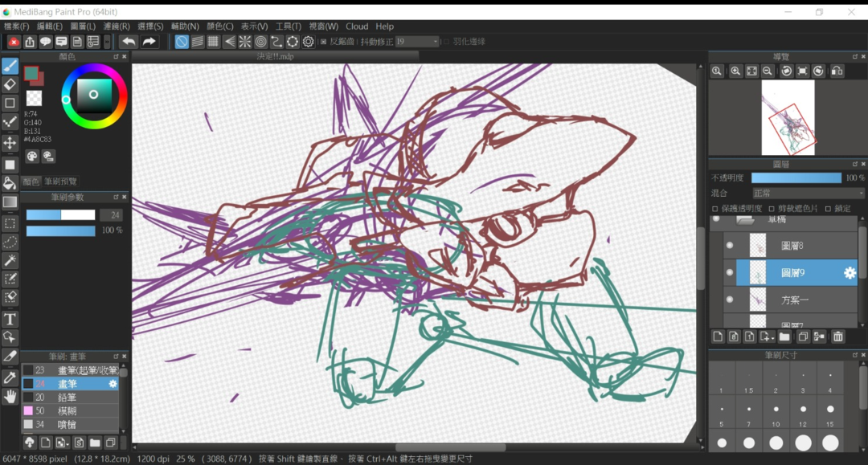Click the Undo arrow in toolbar
The height and width of the screenshot is (465, 868).
point(129,42)
